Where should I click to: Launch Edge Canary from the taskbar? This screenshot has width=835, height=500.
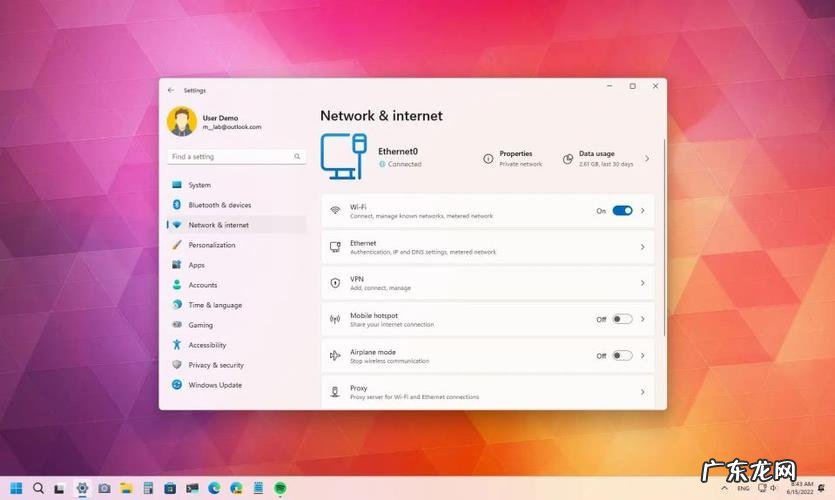[236, 488]
